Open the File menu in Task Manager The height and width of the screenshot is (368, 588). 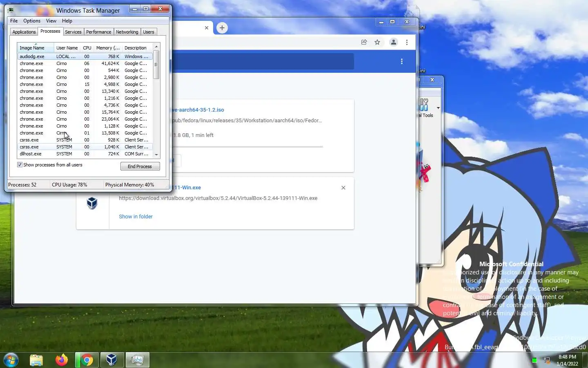[x=14, y=21]
